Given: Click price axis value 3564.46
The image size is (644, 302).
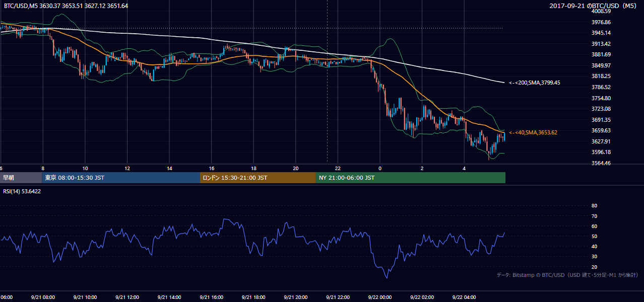Looking at the screenshot, I should [x=601, y=163].
